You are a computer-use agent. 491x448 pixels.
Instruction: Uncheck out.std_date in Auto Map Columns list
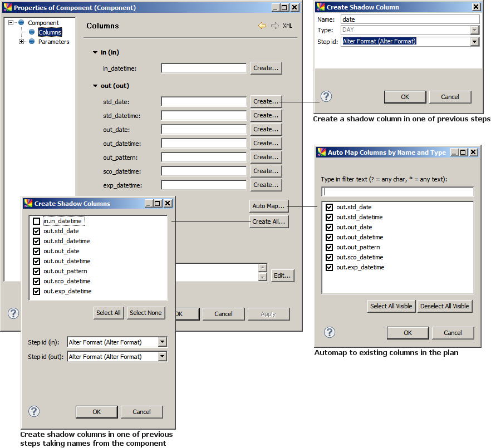(330, 207)
